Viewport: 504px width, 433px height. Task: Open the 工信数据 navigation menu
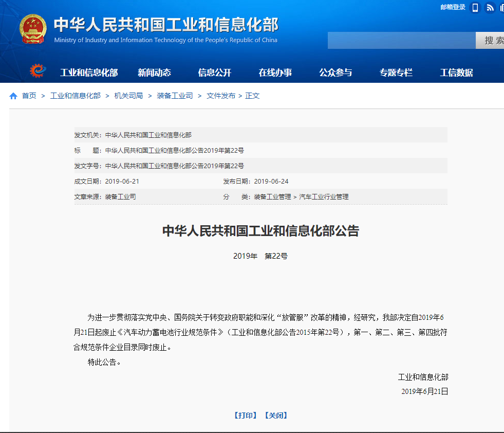tap(456, 73)
